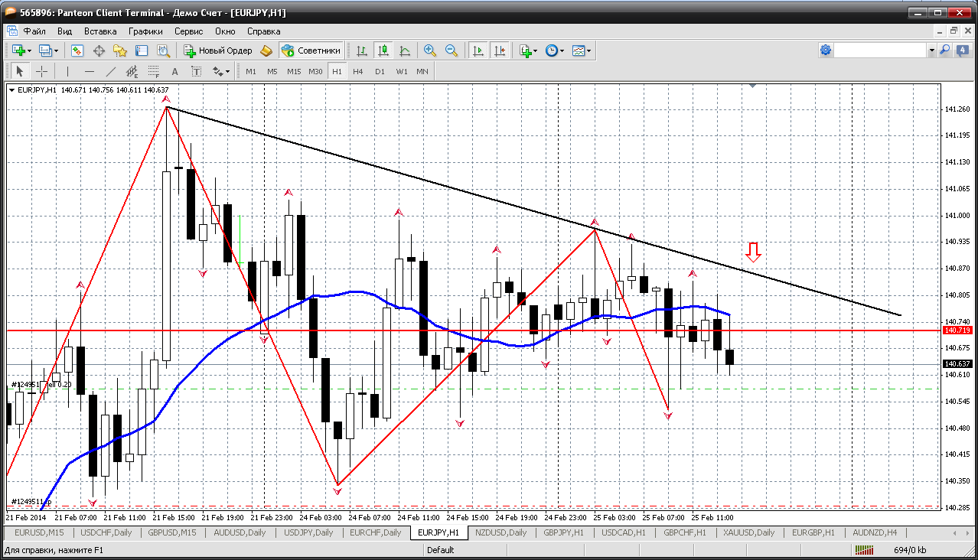Image resolution: width=978 pixels, height=560 pixels.
Task: Switch to M15 timeframe
Action: (x=294, y=71)
